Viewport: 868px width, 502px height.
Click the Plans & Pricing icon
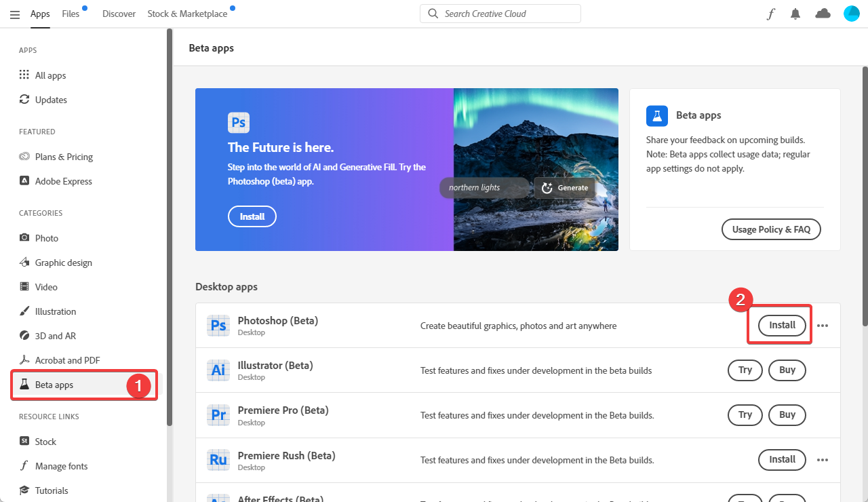pos(24,156)
